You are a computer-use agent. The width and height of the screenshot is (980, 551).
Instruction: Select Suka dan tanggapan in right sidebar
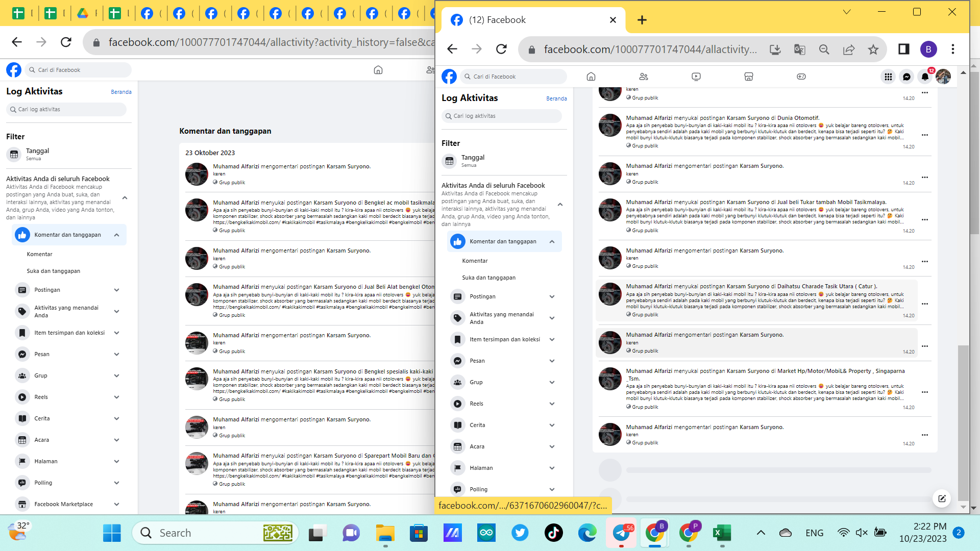pos(488,278)
